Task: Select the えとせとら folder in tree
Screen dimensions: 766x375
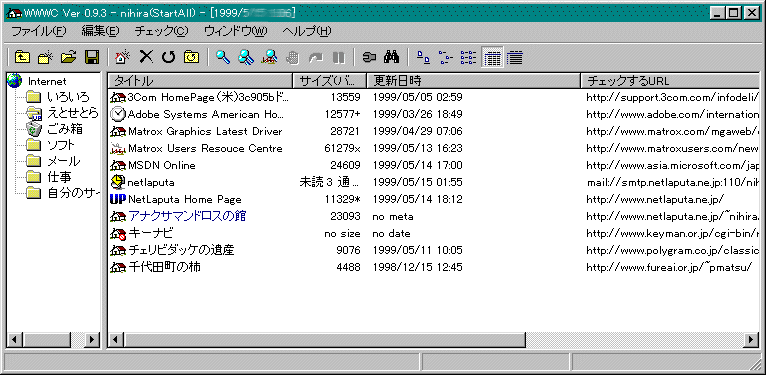Action: (73, 113)
